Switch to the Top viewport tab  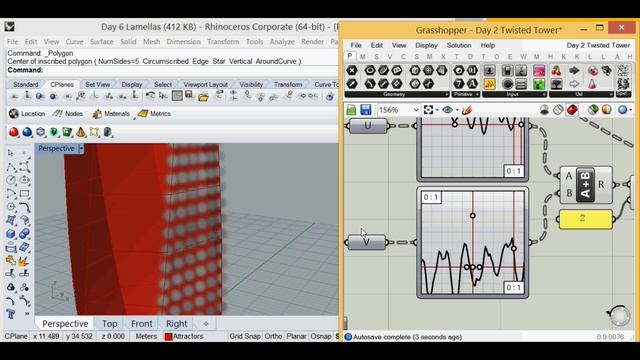coord(109,324)
